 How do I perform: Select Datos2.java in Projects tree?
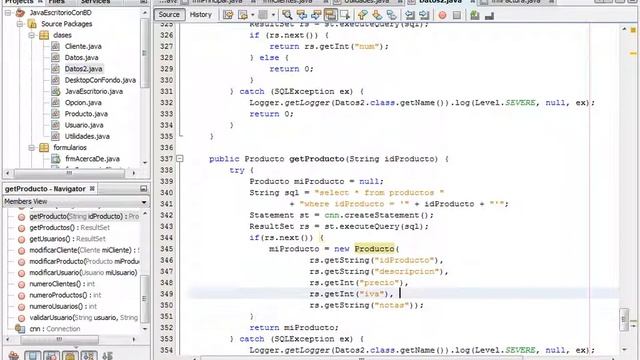coord(83,69)
